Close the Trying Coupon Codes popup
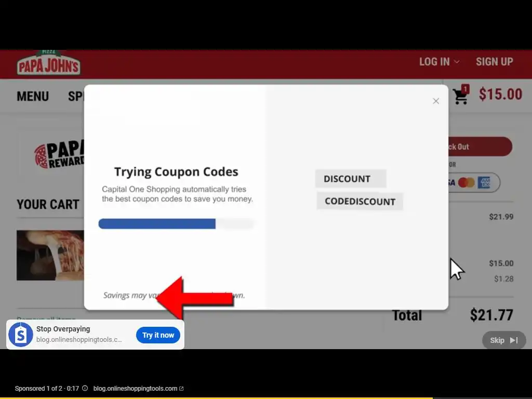This screenshot has width=532, height=399. pyautogui.click(x=436, y=101)
